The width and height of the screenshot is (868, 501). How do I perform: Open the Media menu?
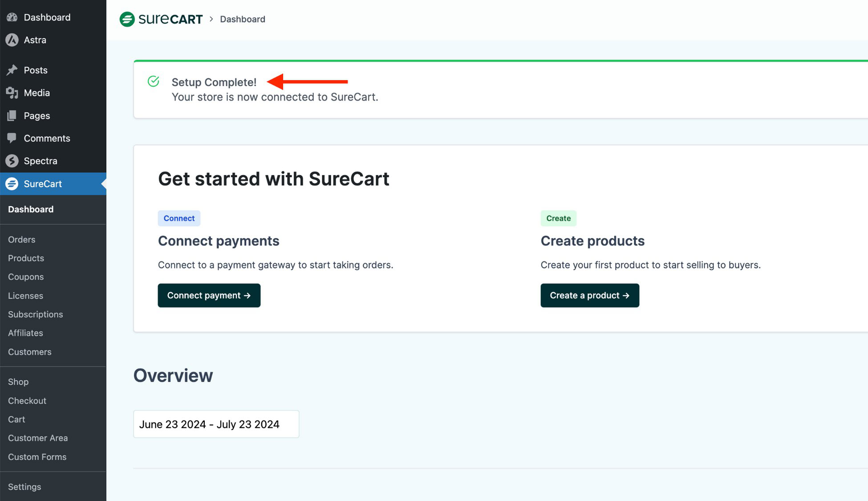pos(53,93)
